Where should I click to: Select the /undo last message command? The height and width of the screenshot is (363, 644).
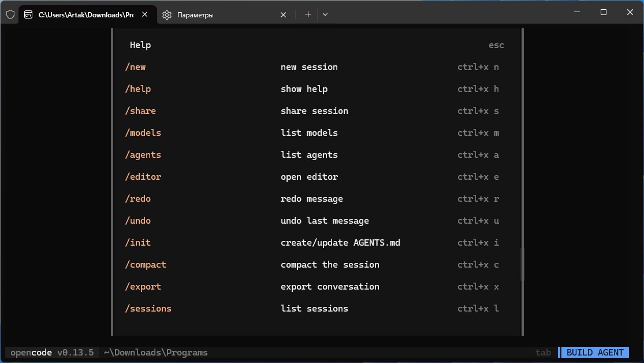click(138, 221)
